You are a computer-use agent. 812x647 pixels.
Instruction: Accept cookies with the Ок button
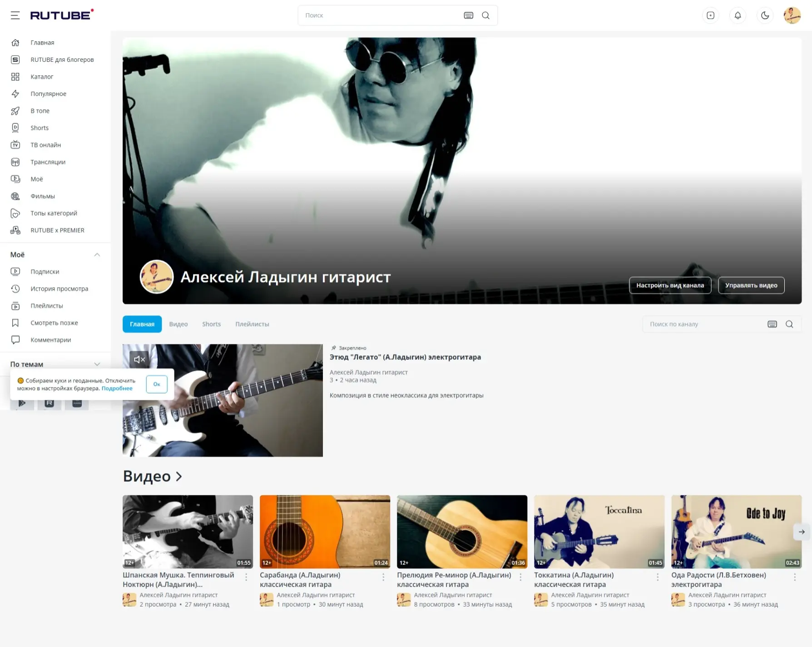tap(157, 384)
